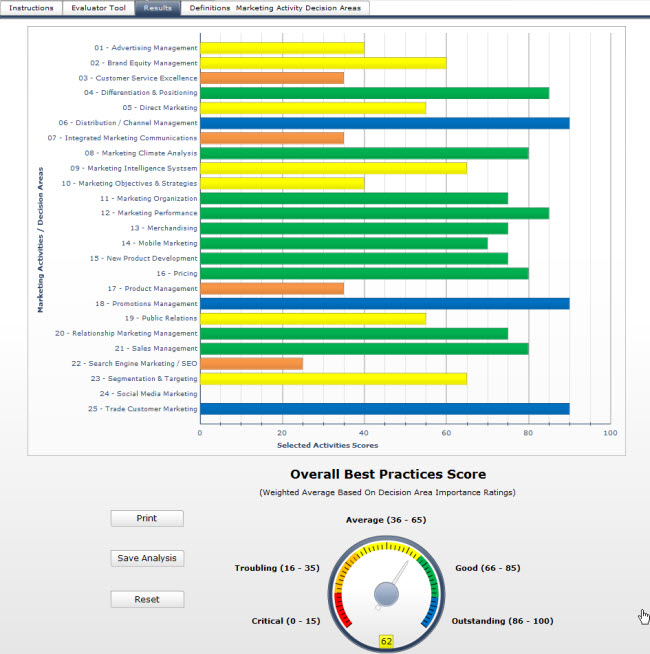Click the 03 - Customer Service Excellence bar
The image size is (650, 654).
[x=272, y=78]
